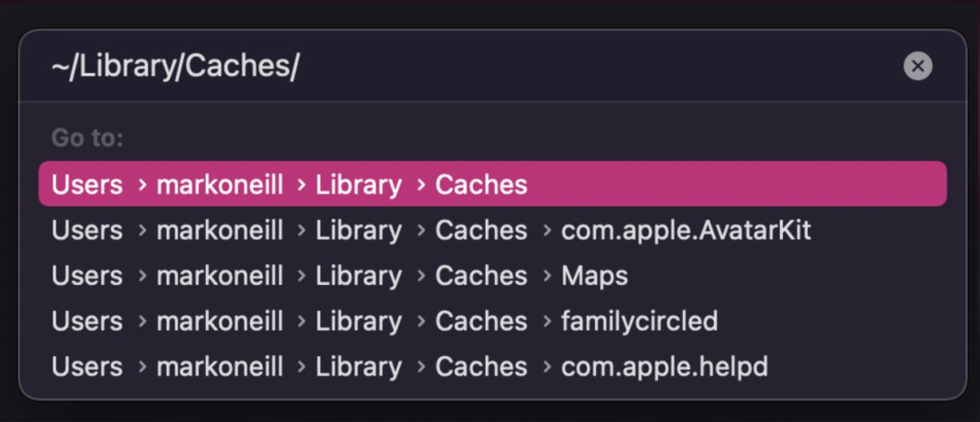Open the com.apple.helpd folder suggestion
This screenshot has width=980, height=422.
pyautogui.click(x=665, y=368)
